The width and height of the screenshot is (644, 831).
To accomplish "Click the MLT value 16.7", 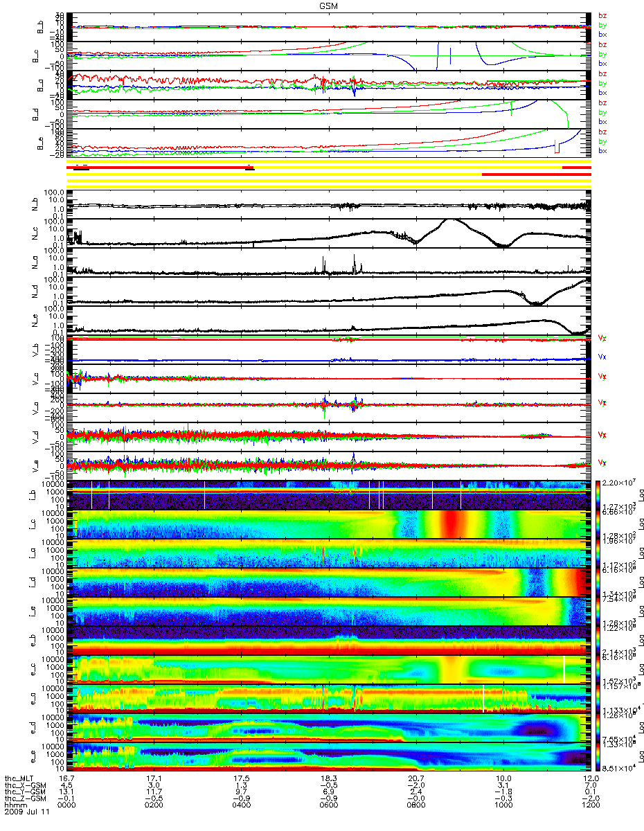I will (67, 778).
